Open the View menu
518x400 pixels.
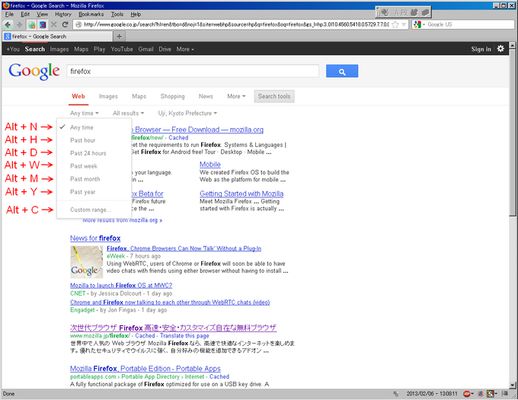tap(42, 14)
